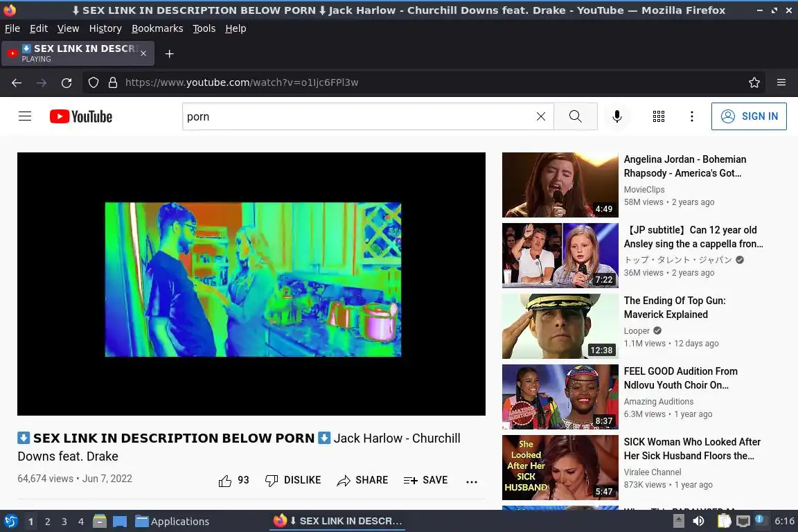Click title 'FEEL GOOD Audition From Ndlovu Youth Choir'
The height and width of the screenshot is (532, 798).
point(680,378)
